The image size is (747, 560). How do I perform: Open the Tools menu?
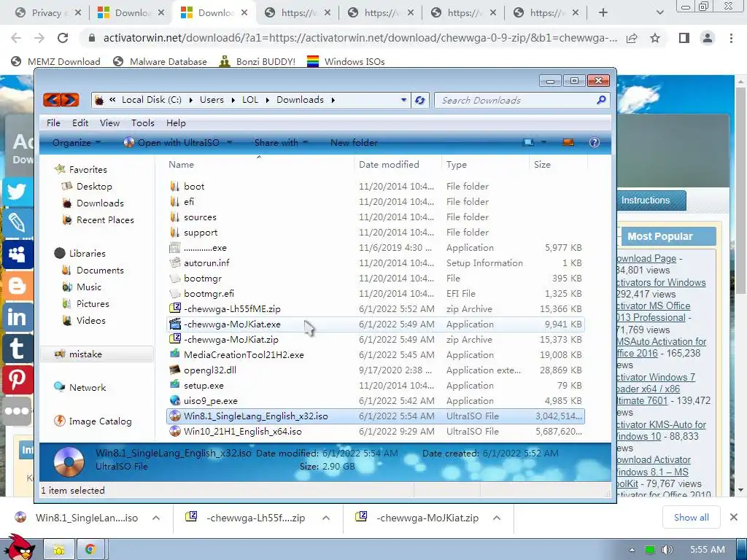(143, 122)
